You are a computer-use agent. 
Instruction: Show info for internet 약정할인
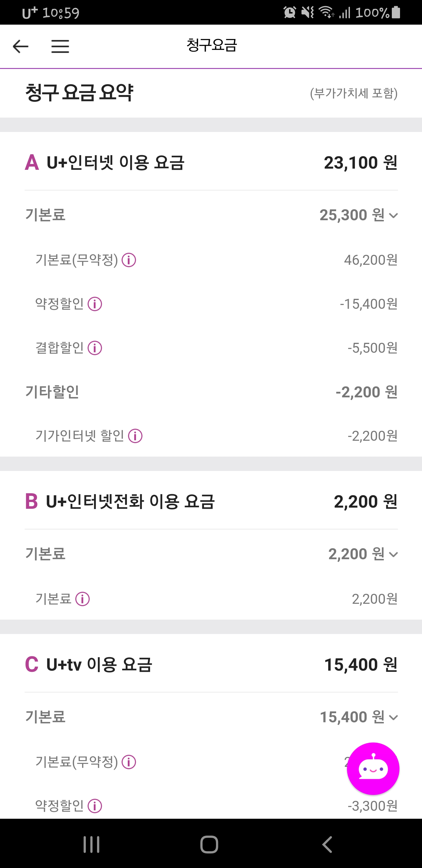(95, 304)
